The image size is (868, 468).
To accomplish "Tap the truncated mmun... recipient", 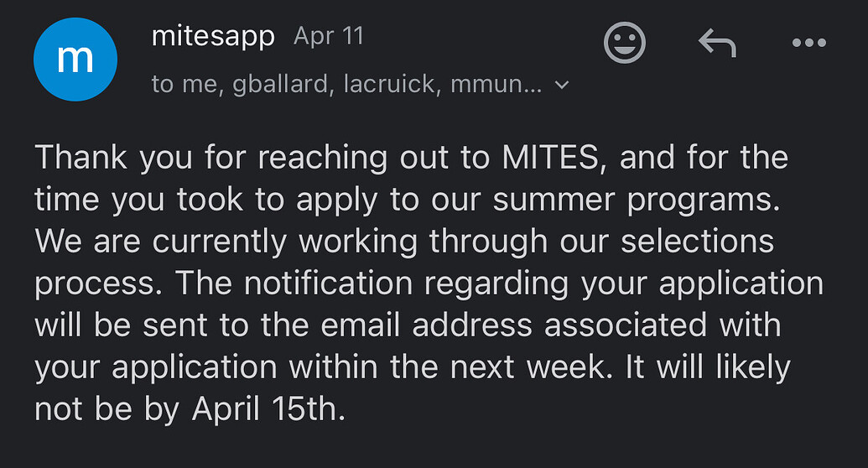I will click(496, 86).
